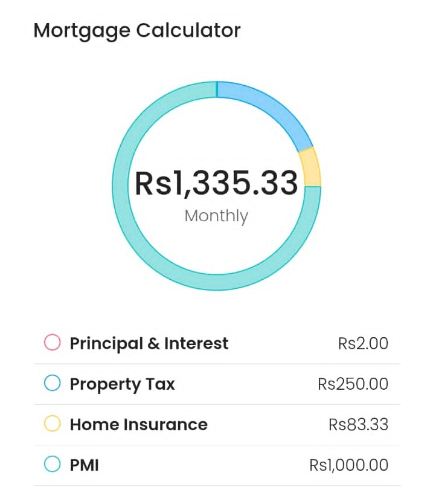The height and width of the screenshot is (504, 433).
Task: Click the yellow Home Insurance legend circle
Action: tap(53, 424)
